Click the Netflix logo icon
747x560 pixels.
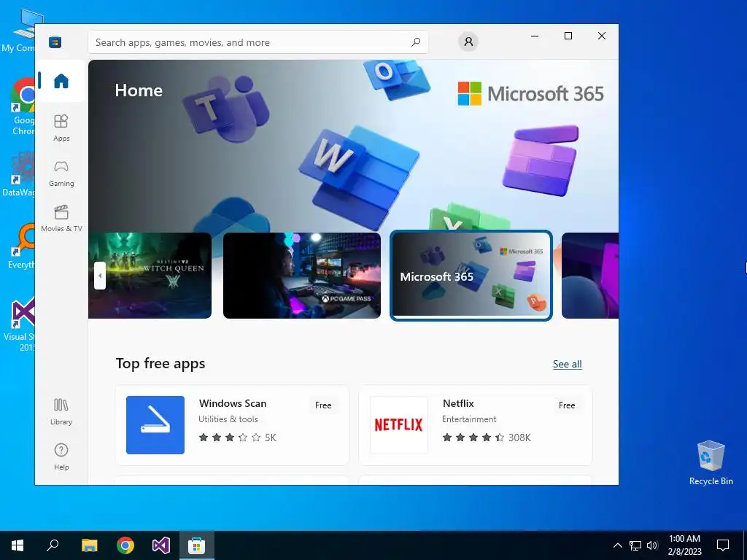tap(399, 425)
